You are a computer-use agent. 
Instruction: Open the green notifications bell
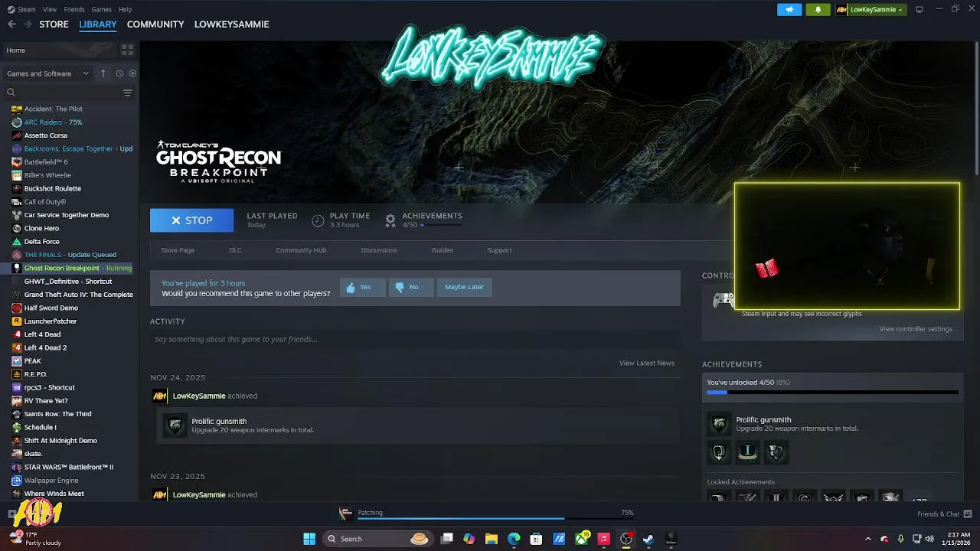(x=818, y=9)
